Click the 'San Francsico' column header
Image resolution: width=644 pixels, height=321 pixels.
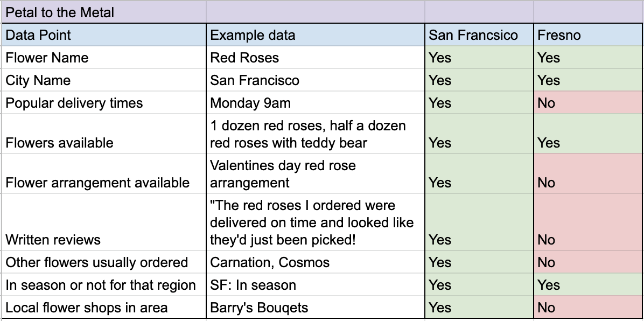coord(479,35)
